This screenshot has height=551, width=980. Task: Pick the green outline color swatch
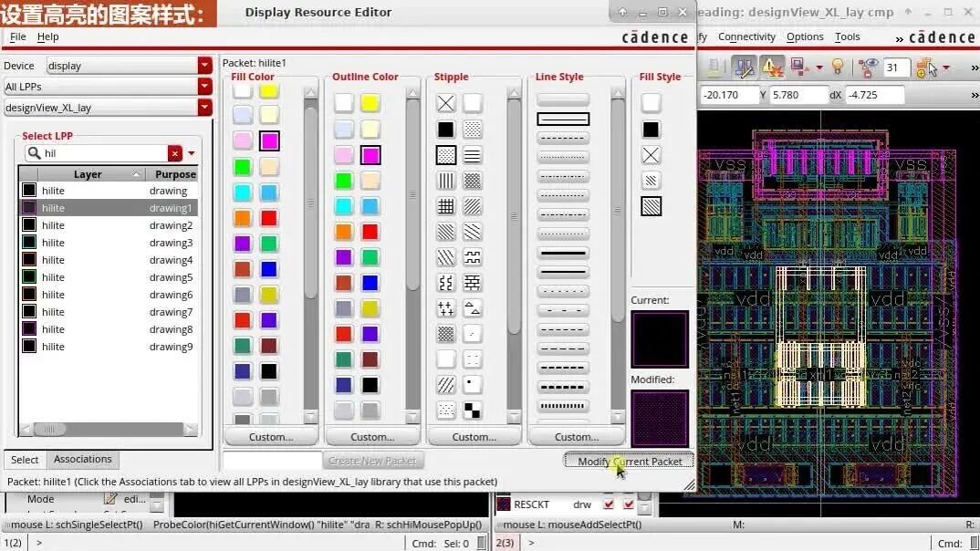tap(343, 181)
